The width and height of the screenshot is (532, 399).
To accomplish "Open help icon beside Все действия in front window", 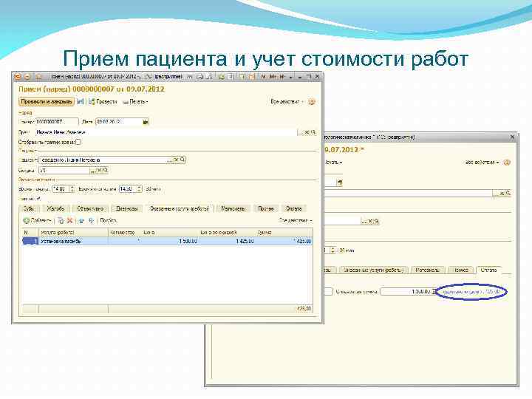I will coord(312,101).
